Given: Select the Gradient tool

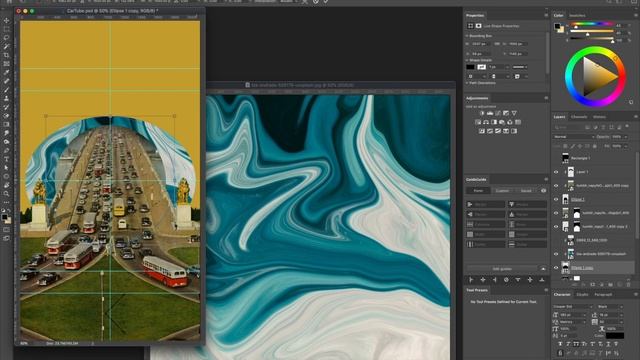Looking at the screenshot, I should click(x=6, y=124).
